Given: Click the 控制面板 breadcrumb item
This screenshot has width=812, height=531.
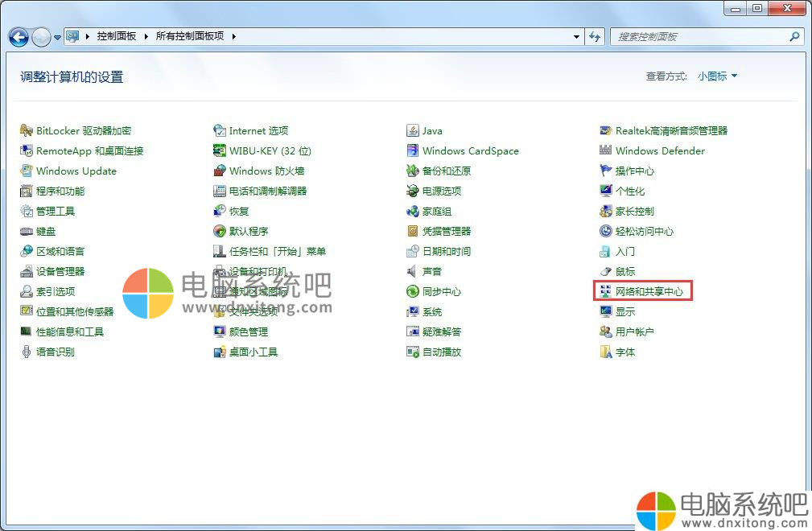Looking at the screenshot, I should [117, 36].
